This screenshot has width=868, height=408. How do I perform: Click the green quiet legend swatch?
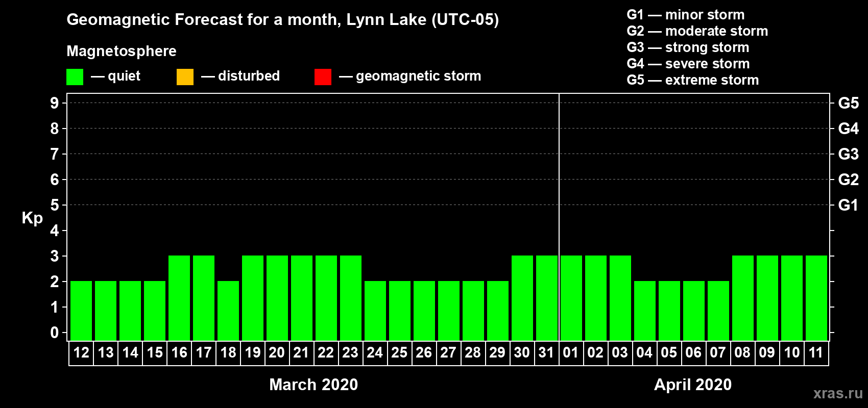(x=75, y=77)
